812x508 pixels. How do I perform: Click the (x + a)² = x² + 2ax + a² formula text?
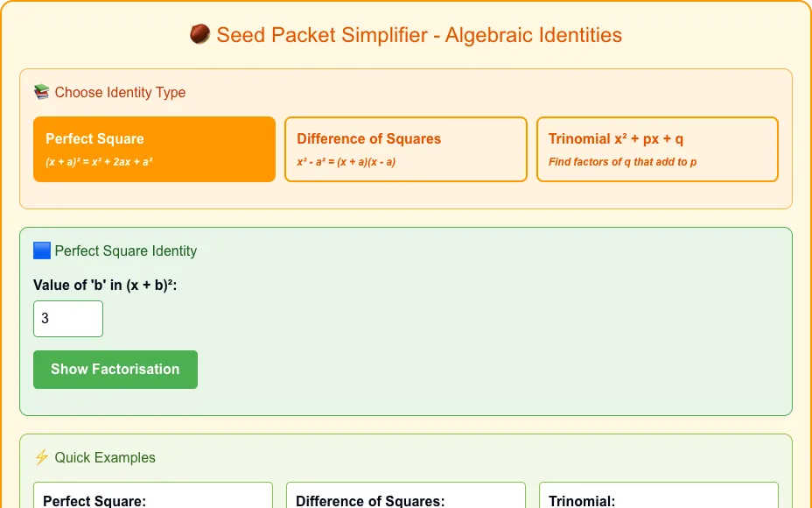[x=99, y=162]
